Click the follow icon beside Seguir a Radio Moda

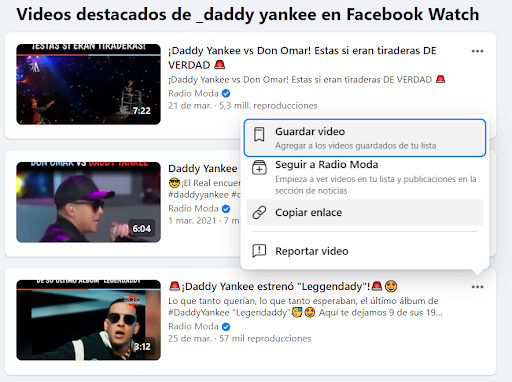(259, 167)
